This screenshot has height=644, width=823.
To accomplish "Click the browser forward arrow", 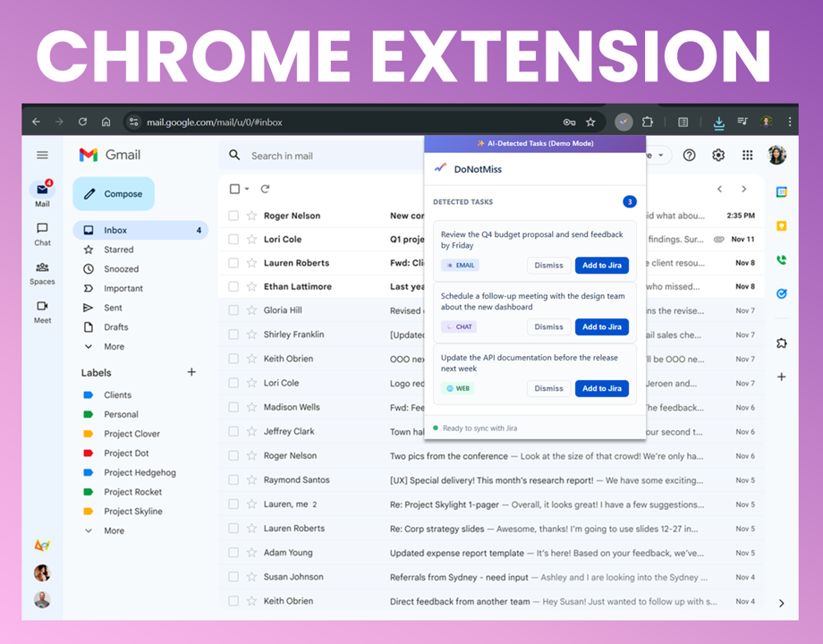I will [x=59, y=122].
